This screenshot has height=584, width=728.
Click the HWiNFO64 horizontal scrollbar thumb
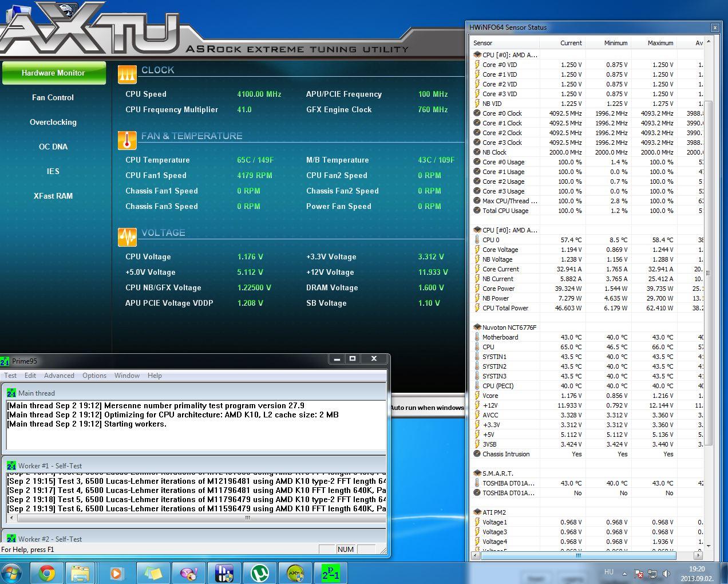point(578,555)
